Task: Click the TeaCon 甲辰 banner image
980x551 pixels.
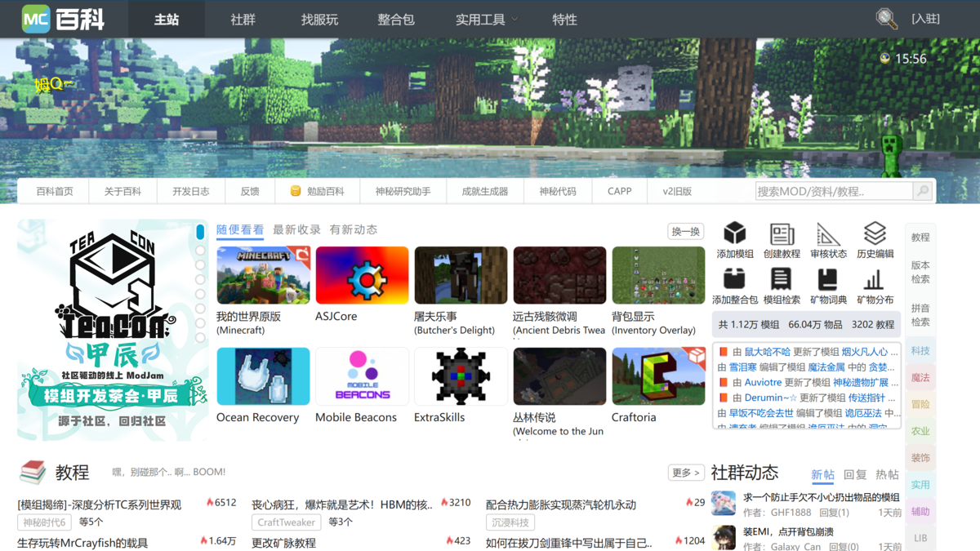Action: coord(113,330)
